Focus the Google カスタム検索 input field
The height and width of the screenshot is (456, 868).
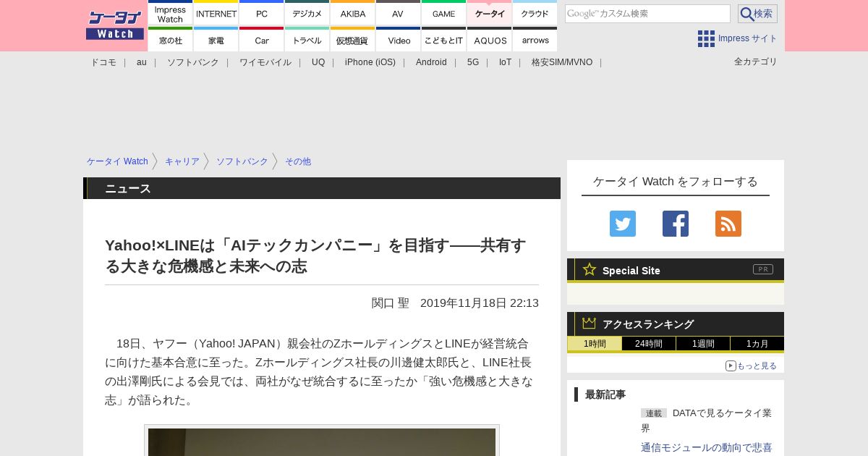coord(647,14)
